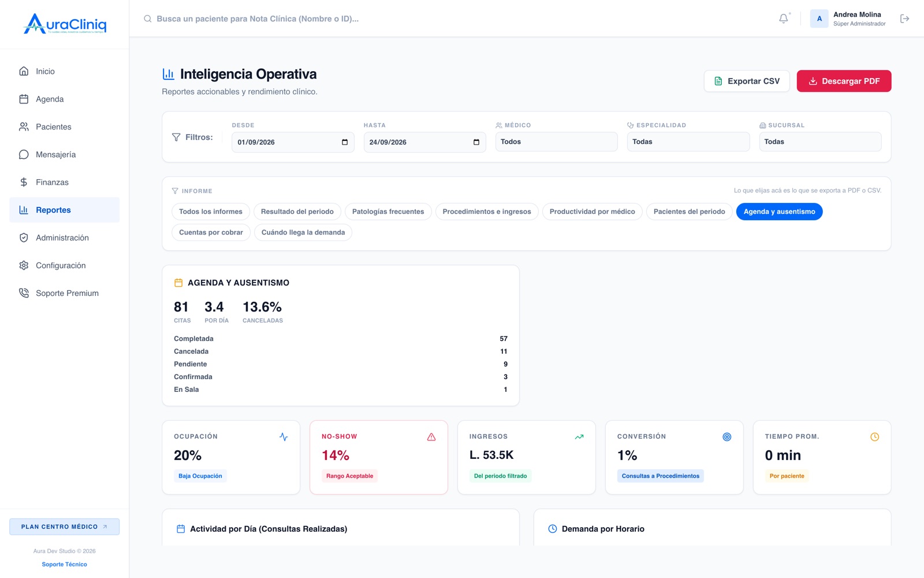Click the warning triangle on No-Show card
Viewport: 924px width, 578px height.
click(431, 437)
